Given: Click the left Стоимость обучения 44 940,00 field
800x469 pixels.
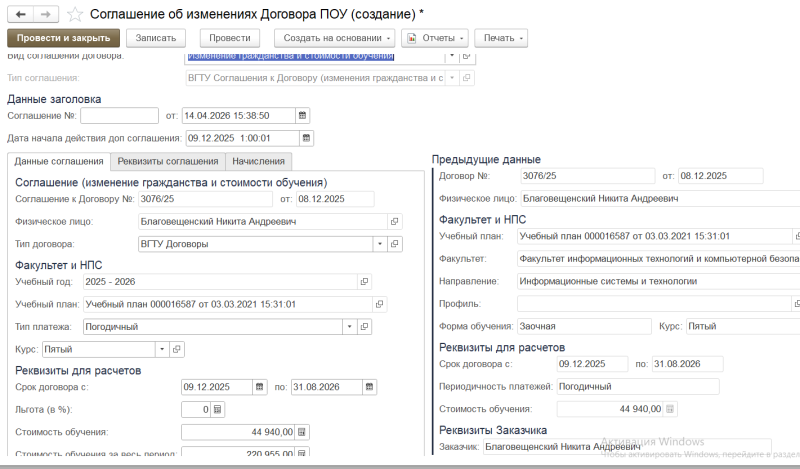Looking at the screenshot, I should point(238,432).
